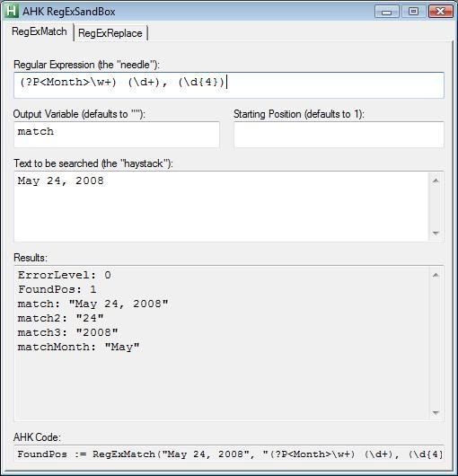Click the Results scrollbar up arrow
458x476 pixels.
pyautogui.click(x=436, y=275)
